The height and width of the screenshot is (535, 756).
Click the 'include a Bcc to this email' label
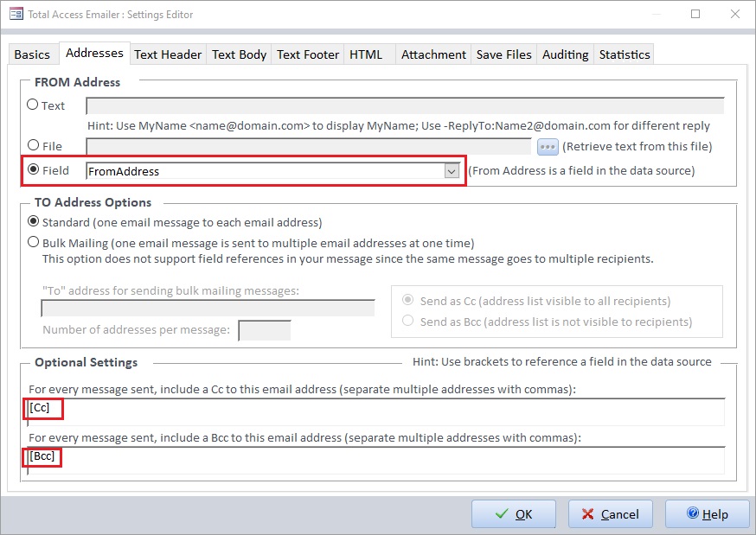[304, 437]
